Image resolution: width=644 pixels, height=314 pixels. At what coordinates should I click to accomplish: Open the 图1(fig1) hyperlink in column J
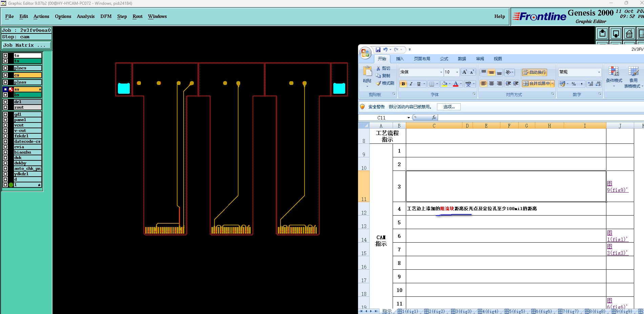[617, 236]
